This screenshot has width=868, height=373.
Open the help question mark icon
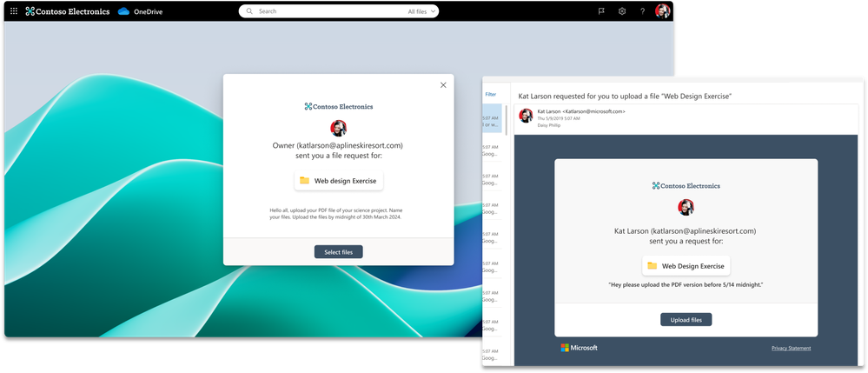642,11
